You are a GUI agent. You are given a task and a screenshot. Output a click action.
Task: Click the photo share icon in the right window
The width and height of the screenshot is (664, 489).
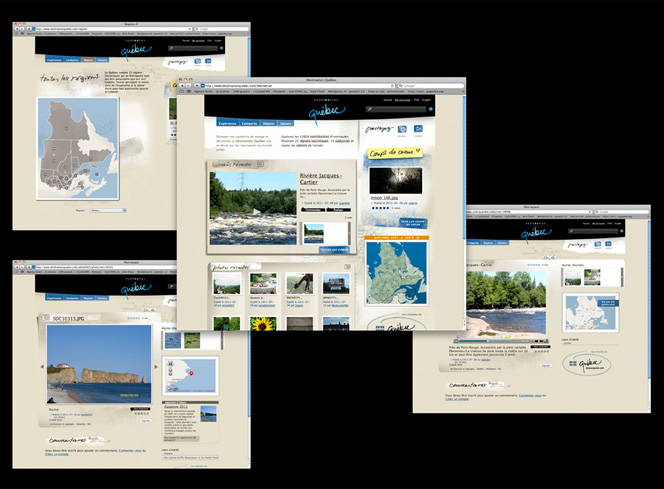click(598, 244)
